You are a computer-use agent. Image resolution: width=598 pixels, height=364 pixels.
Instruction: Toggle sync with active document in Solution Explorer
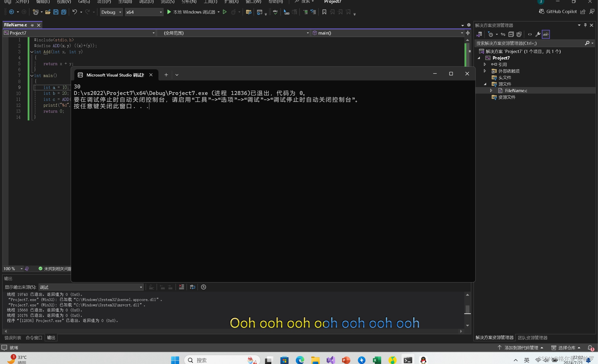click(x=503, y=34)
